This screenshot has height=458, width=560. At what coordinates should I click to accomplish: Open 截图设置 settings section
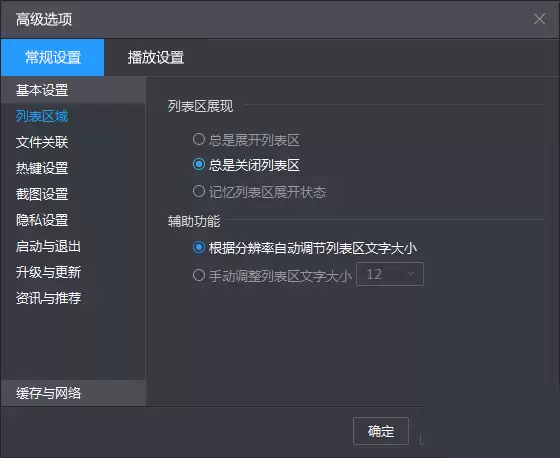click(73, 194)
